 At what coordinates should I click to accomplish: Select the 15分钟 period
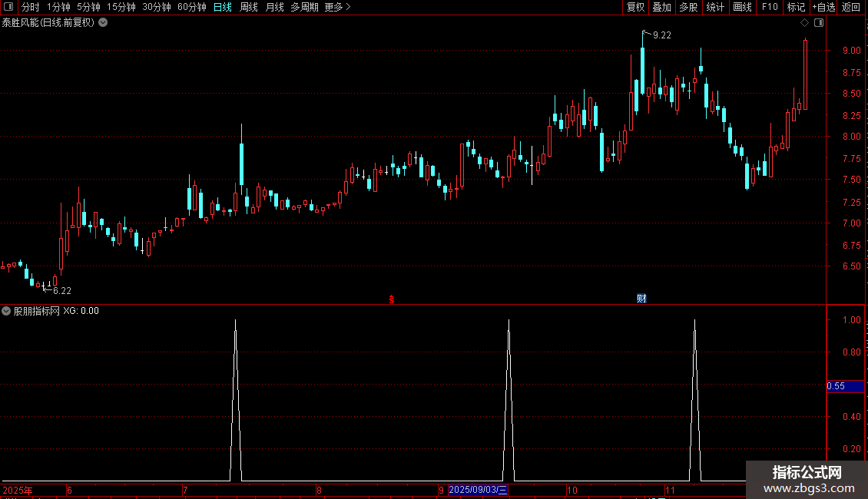121,7
